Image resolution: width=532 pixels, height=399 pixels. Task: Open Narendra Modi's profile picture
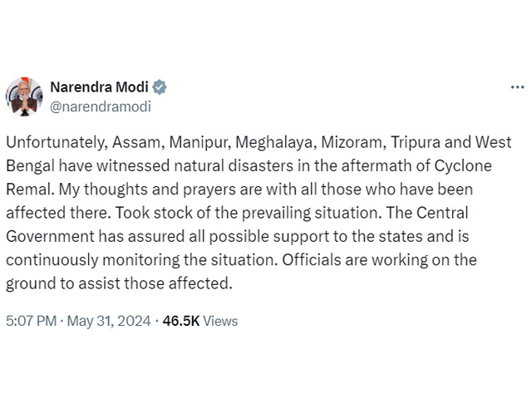24,96
